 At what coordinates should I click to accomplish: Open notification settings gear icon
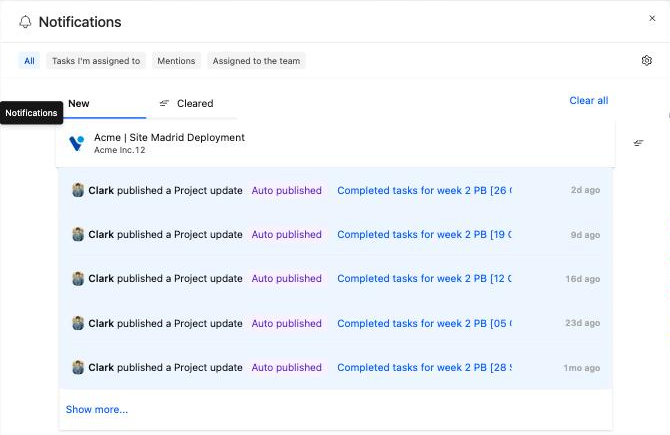[646, 61]
